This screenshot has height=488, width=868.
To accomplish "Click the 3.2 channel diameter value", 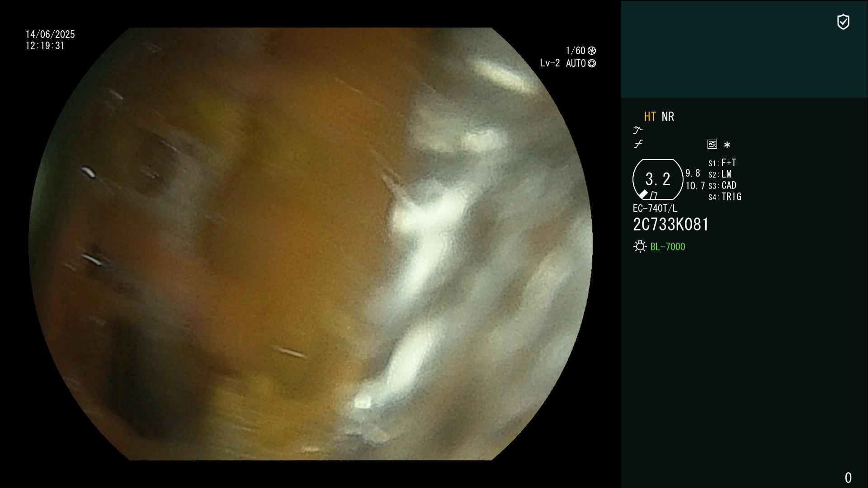I will (x=658, y=179).
